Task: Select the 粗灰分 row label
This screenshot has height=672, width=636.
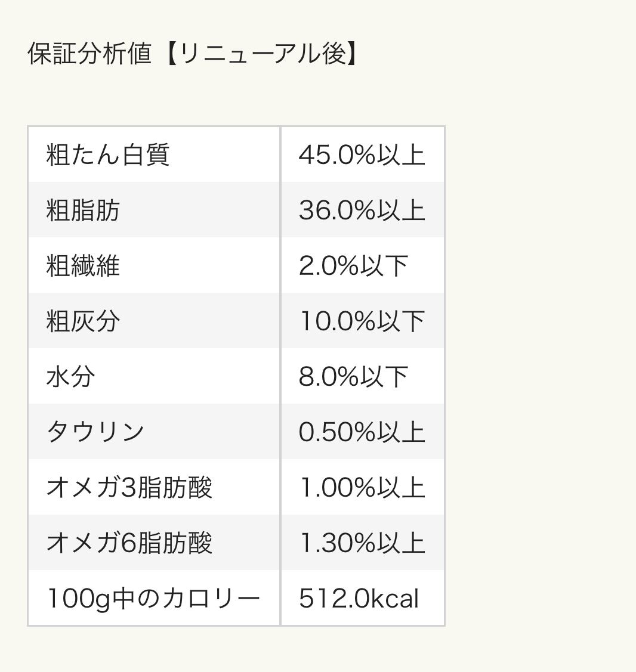Action: pos(83,321)
